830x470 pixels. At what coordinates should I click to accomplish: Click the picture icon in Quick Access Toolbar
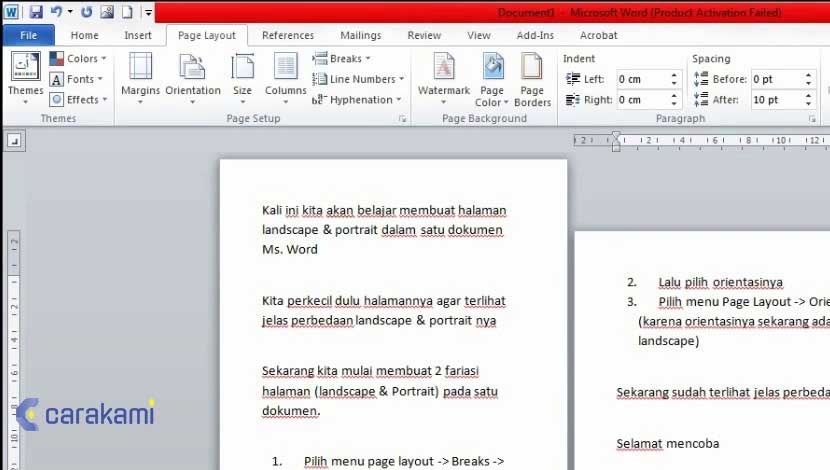(x=107, y=12)
